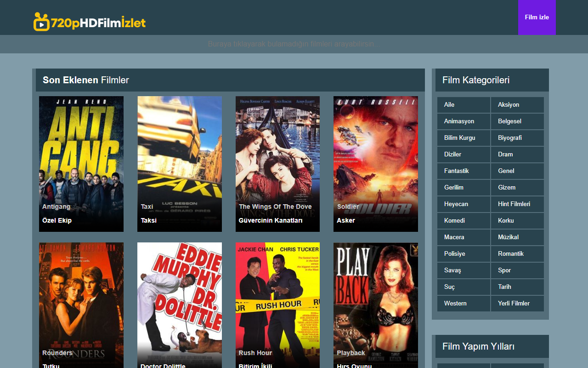Click the Son Eklenen Filmler heading
Screen dimensions: 588x368
(x=86, y=80)
